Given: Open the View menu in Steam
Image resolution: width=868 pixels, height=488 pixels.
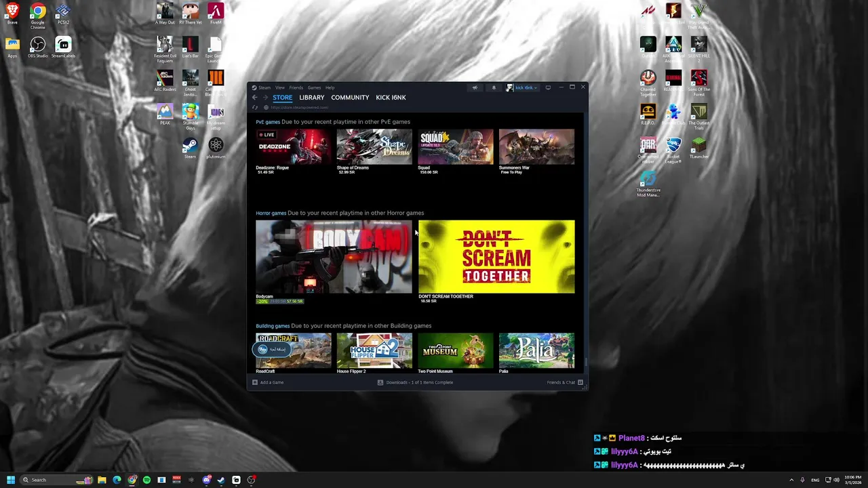Looking at the screenshot, I should pyautogui.click(x=280, y=87).
